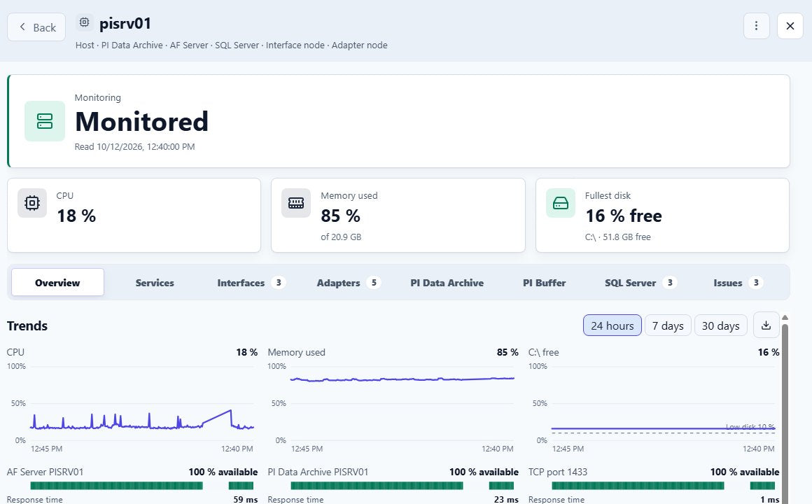Click the CPU chip icon in CPU card
Image resolution: width=812 pixels, height=504 pixels.
tap(32, 203)
